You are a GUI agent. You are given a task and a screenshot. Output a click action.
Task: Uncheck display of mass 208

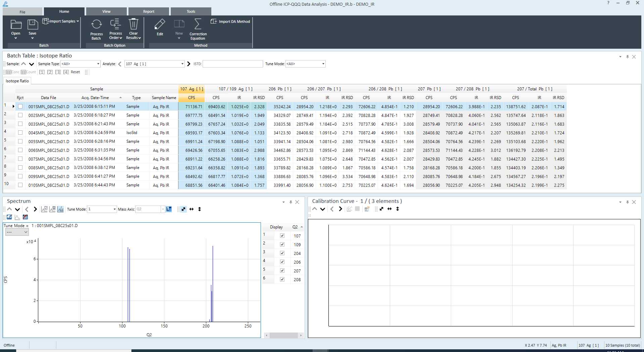[x=282, y=279]
